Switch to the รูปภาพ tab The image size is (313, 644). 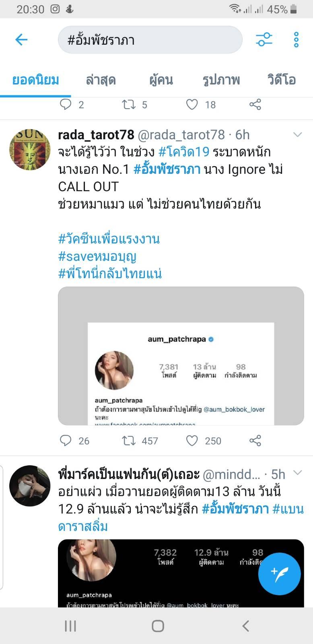tap(221, 80)
